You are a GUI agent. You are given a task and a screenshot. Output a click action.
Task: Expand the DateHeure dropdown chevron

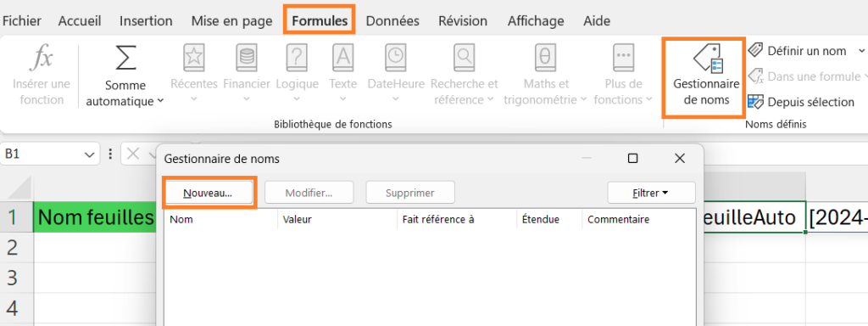(395, 100)
